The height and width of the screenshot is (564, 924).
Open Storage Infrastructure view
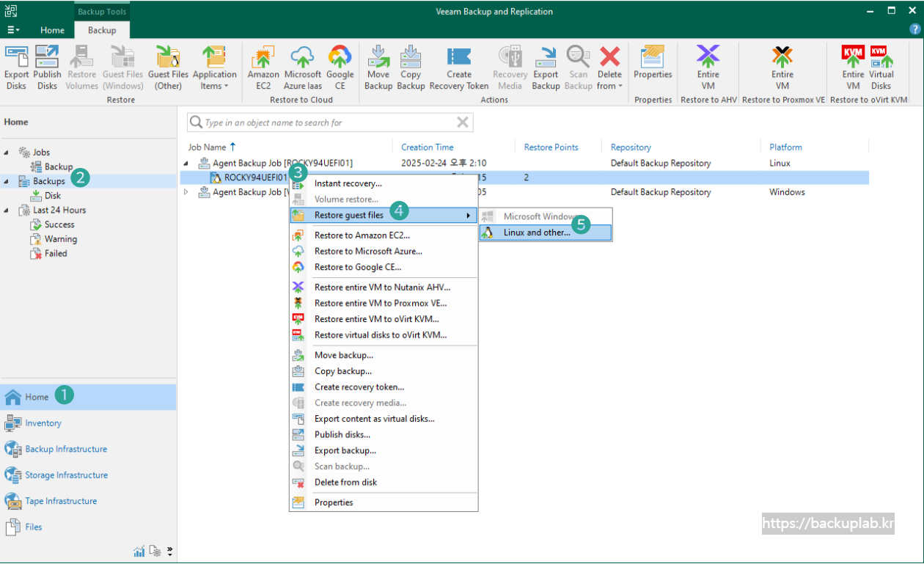tap(88, 475)
